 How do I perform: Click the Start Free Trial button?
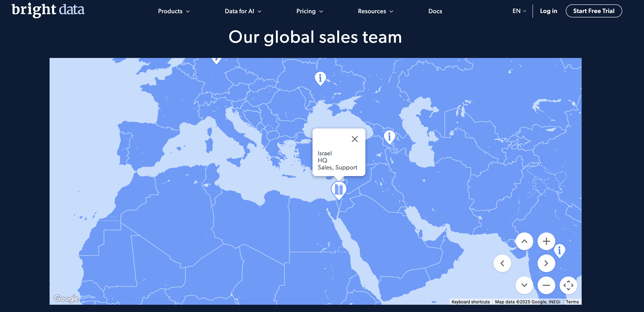[594, 11]
